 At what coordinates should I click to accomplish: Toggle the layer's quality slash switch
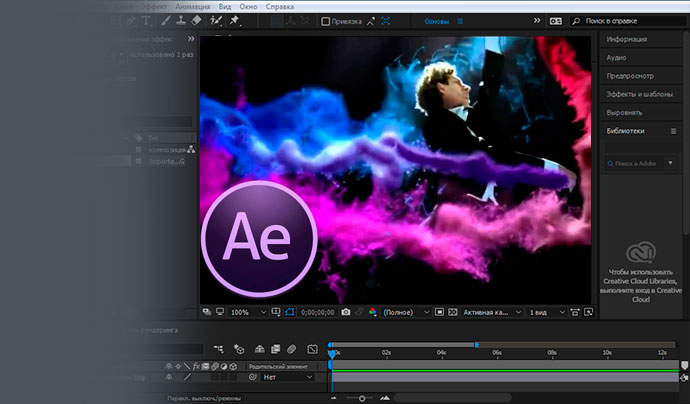187,377
